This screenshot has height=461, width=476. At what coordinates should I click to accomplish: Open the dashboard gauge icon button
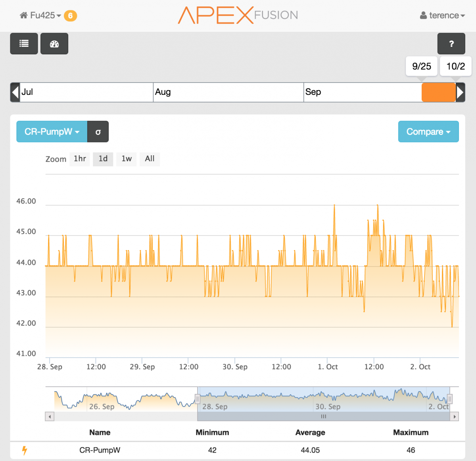click(54, 44)
